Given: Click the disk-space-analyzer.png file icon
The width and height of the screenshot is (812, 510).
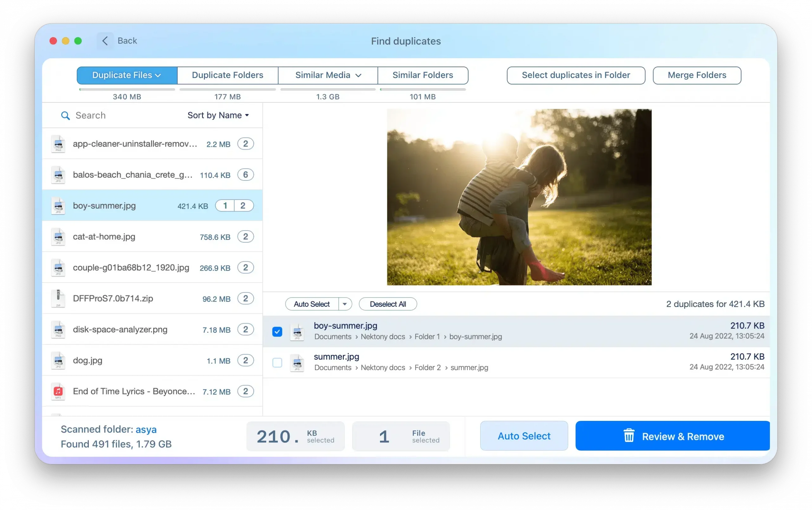Looking at the screenshot, I should click(58, 329).
